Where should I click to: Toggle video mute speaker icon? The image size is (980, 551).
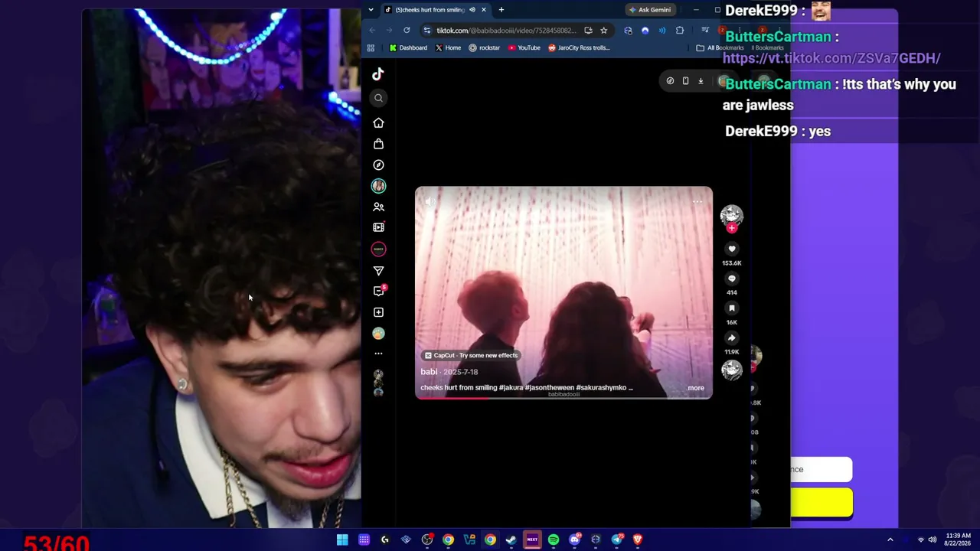(430, 202)
